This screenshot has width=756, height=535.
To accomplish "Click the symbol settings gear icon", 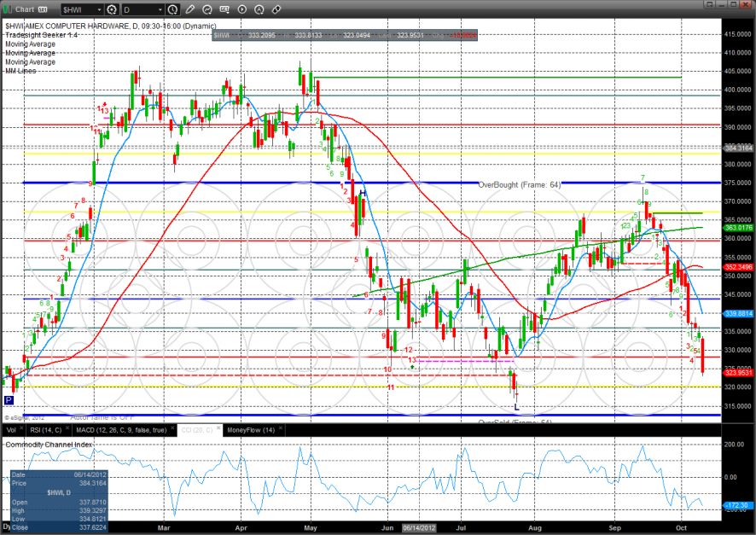I will point(112,9).
